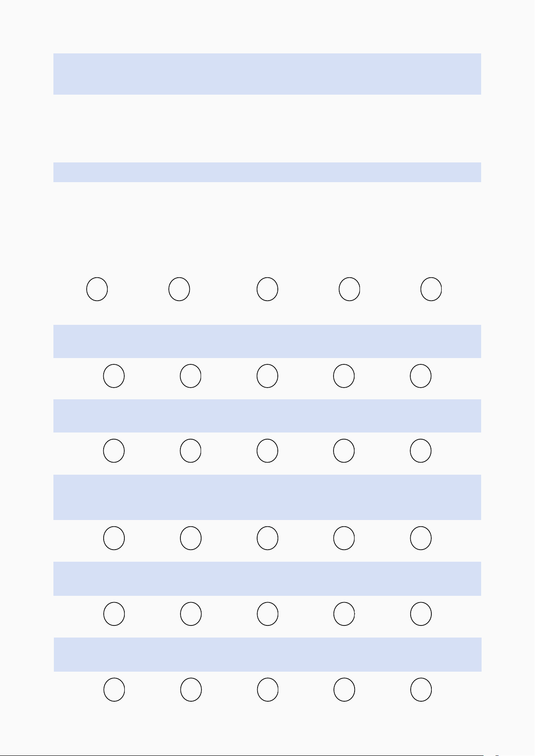Choose middle radio option in the top row
The image size is (535, 756).
pyautogui.click(x=267, y=289)
